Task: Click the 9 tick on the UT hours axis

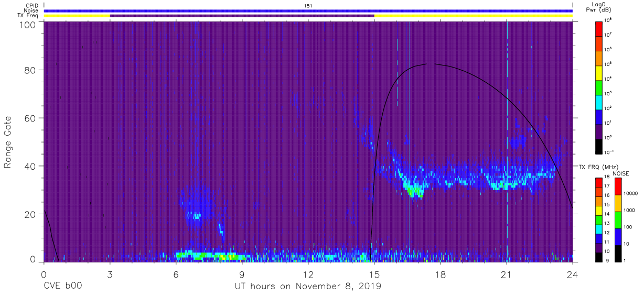Action: (242, 273)
